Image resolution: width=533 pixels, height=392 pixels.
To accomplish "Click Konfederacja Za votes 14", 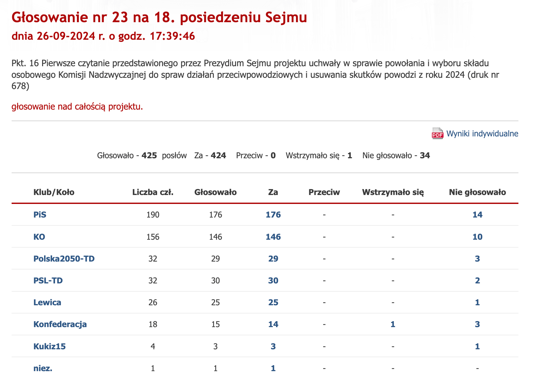I will click(273, 324).
